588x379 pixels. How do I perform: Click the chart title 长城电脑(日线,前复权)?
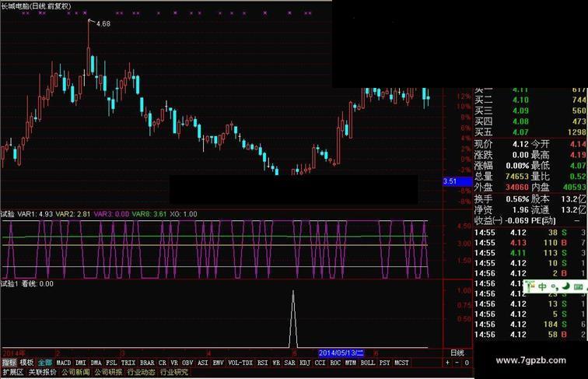[36, 6]
